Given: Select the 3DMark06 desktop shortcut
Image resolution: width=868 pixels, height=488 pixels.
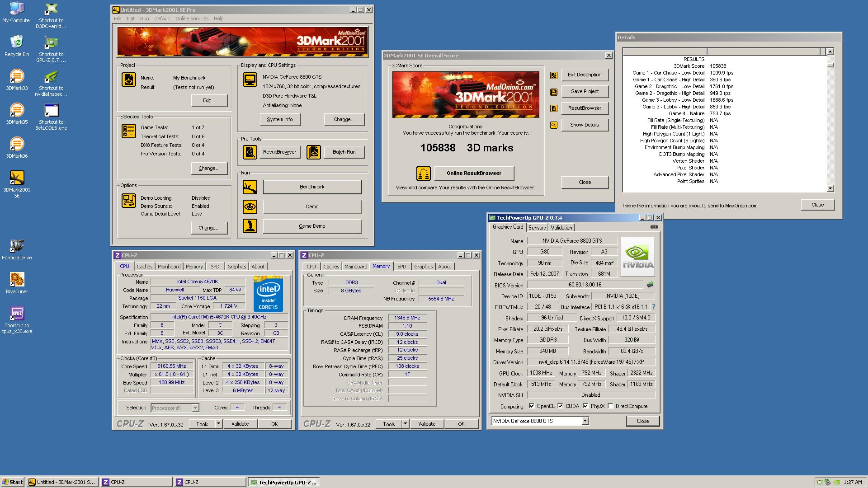Looking at the screenshot, I should click(x=17, y=148).
